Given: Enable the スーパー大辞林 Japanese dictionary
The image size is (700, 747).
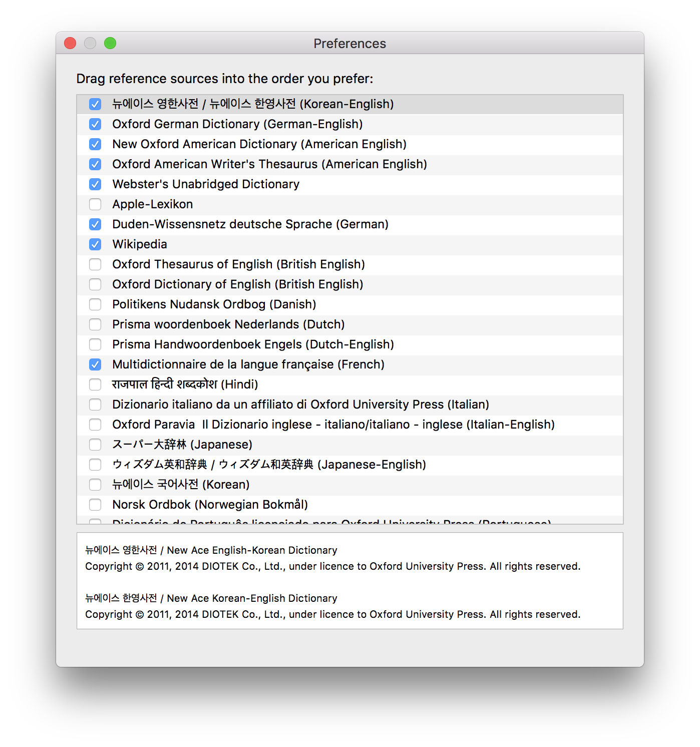Looking at the screenshot, I should (x=95, y=445).
